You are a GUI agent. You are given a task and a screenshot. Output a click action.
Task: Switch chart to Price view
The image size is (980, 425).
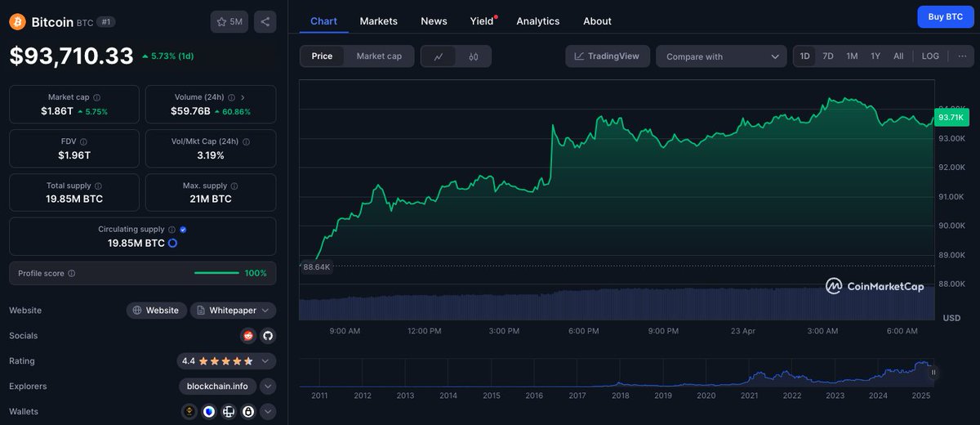322,56
